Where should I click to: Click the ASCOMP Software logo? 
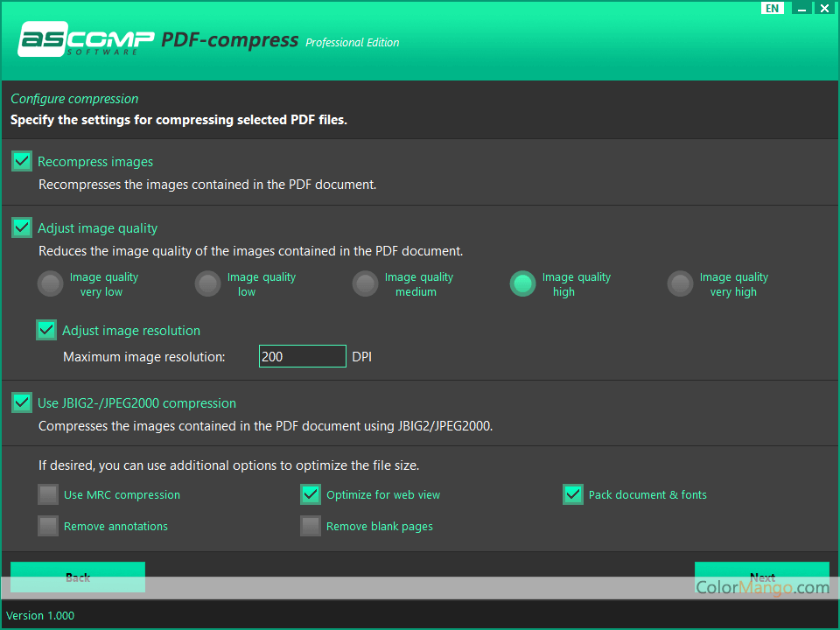click(x=85, y=40)
